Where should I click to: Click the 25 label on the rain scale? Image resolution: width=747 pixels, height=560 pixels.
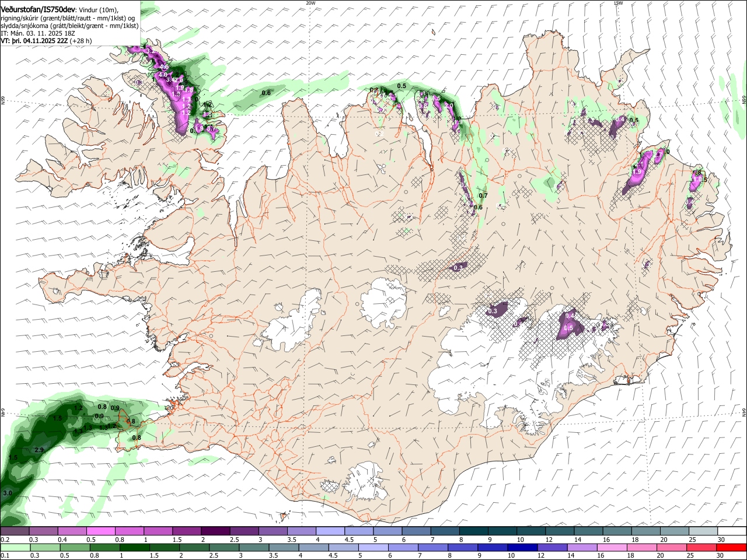[x=690, y=556]
